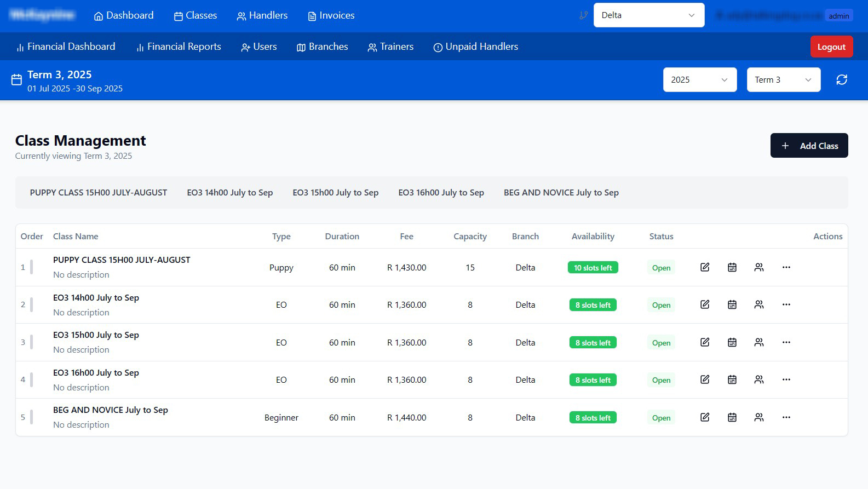Open the Users admin page
Screen dimensions: 868x489
tap(259, 47)
